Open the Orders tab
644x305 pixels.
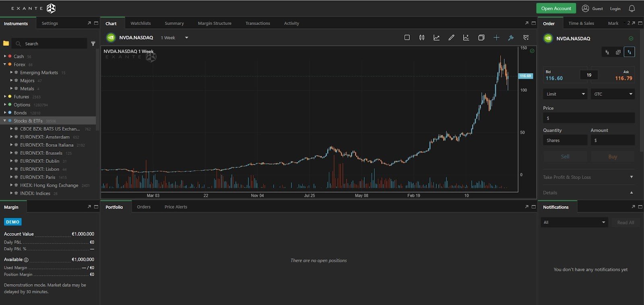(144, 207)
